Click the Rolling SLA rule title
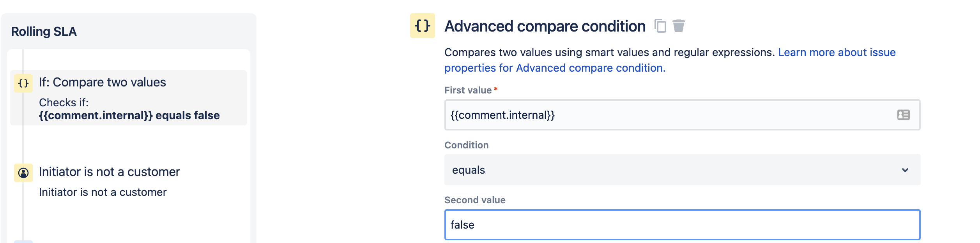The image size is (980, 243). [44, 32]
